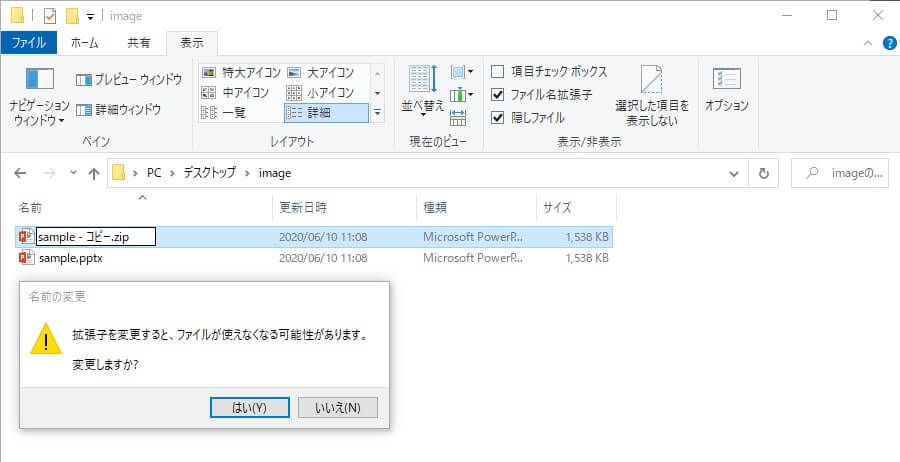The width and height of the screenshot is (900, 462).
Task: Click PC in the address path
Action: coord(154,173)
